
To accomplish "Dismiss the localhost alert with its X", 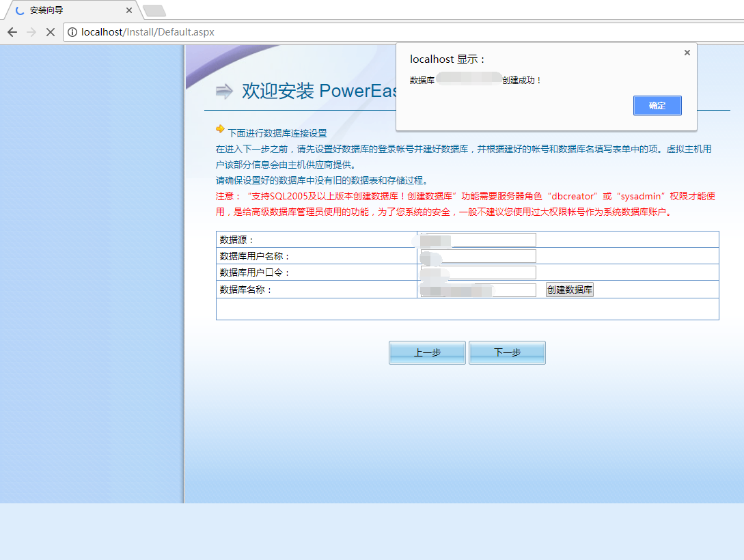I will [687, 53].
